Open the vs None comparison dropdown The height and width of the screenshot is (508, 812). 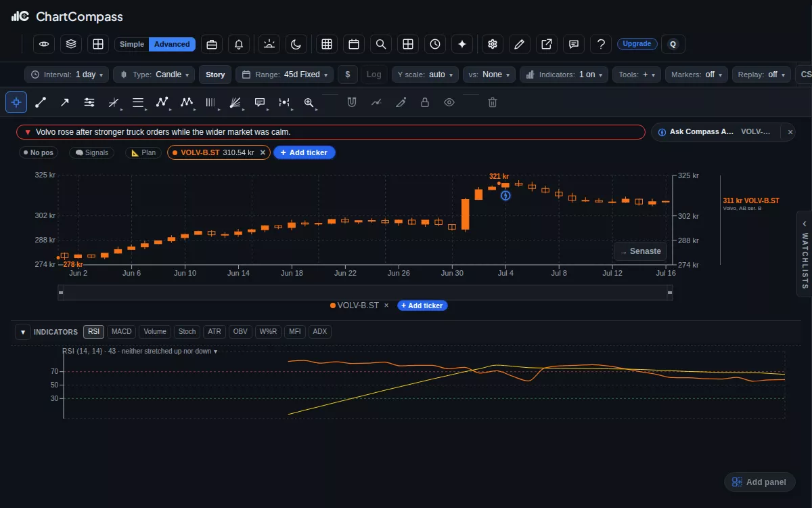(489, 75)
